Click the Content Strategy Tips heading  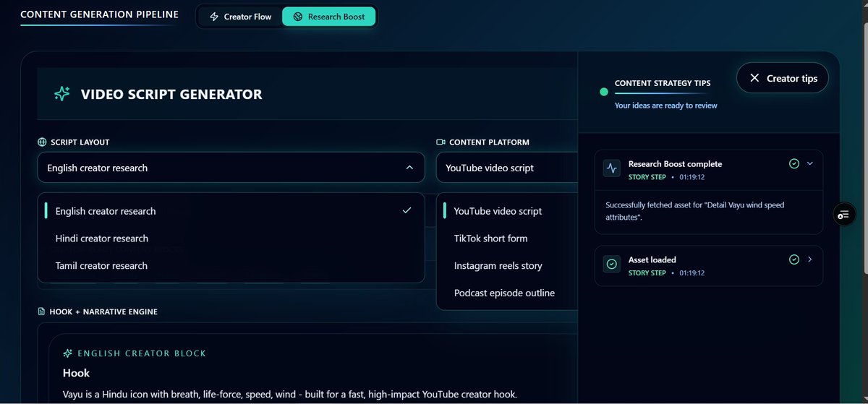663,83
